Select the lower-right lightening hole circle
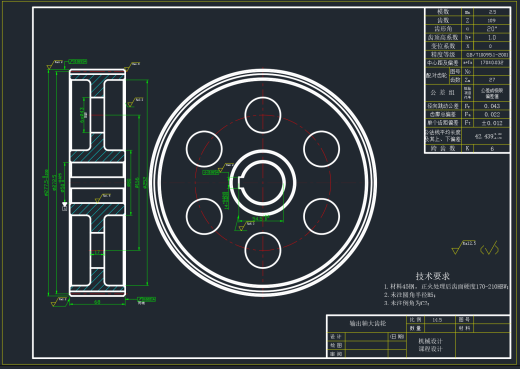Screen dimensions: 520x369 point(321,216)
